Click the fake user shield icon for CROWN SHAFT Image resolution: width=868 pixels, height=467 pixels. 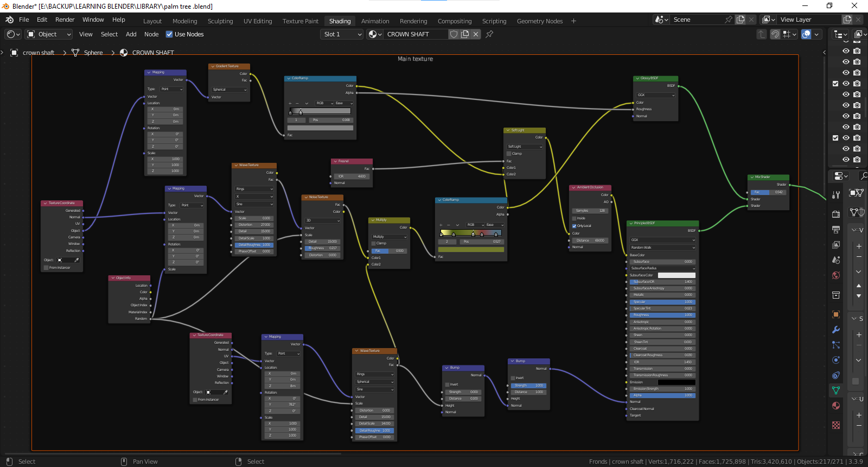(x=454, y=34)
